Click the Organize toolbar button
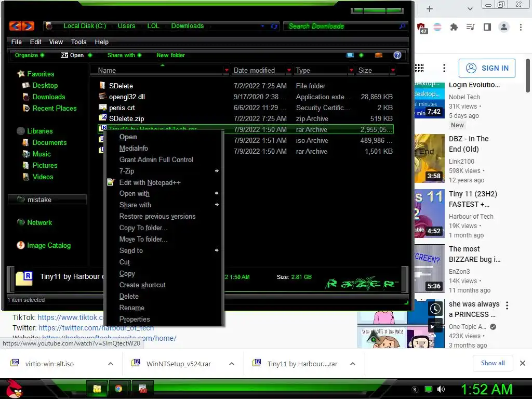This screenshot has height=399, width=532. (29, 55)
